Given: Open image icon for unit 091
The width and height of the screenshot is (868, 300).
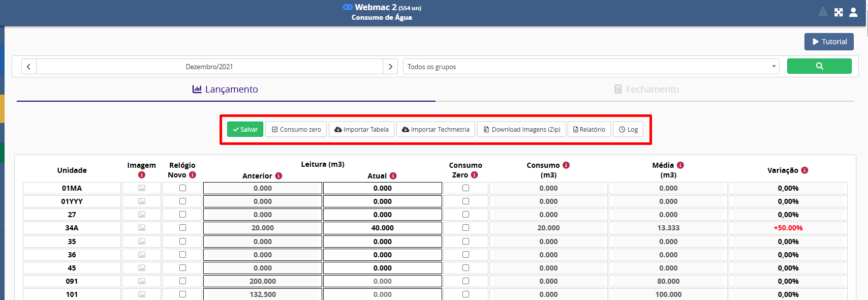Looking at the screenshot, I should tap(142, 281).
